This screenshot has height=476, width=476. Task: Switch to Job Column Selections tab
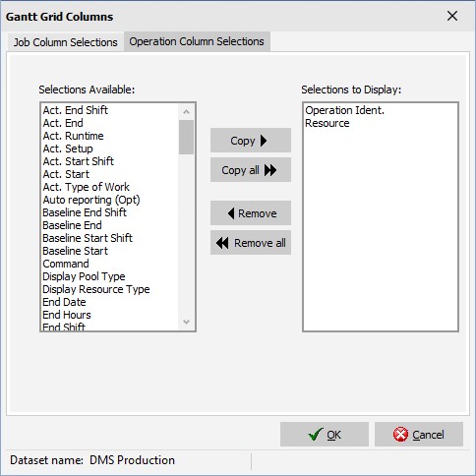pos(65,42)
